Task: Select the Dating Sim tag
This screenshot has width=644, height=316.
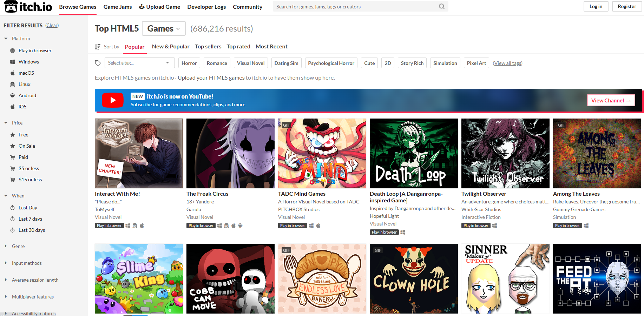Action: click(x=286, y=63)
